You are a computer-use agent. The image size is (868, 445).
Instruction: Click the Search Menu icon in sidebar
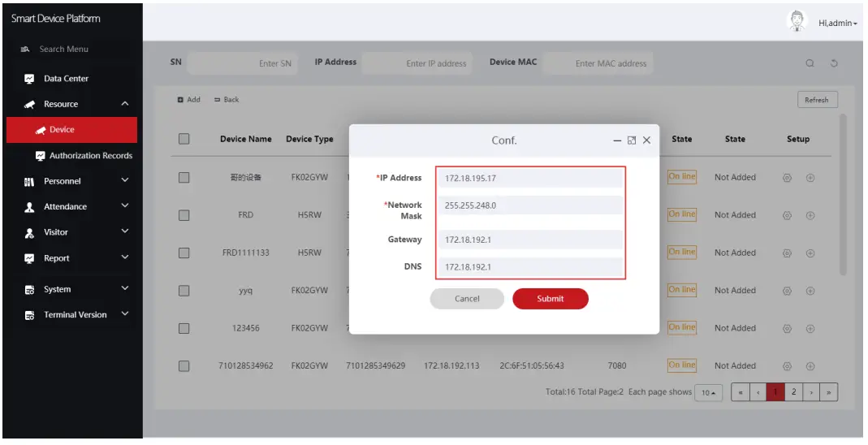[x=25, y=50]
